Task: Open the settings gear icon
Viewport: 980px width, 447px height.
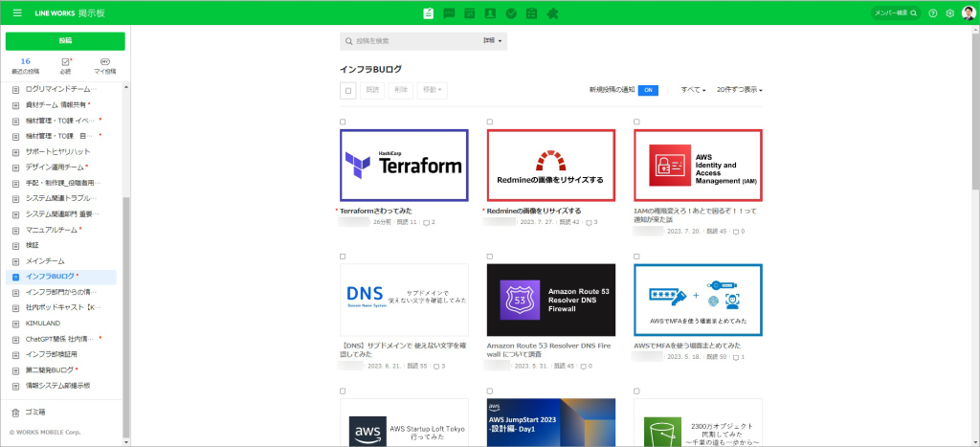Action: (949, 13)
